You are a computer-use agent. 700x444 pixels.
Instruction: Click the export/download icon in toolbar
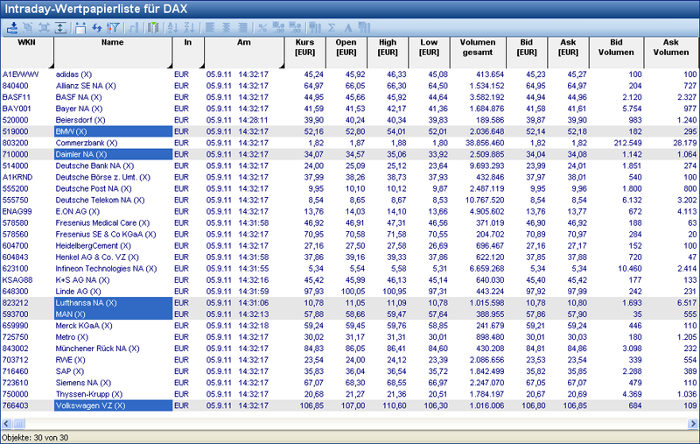coord(11,27)
